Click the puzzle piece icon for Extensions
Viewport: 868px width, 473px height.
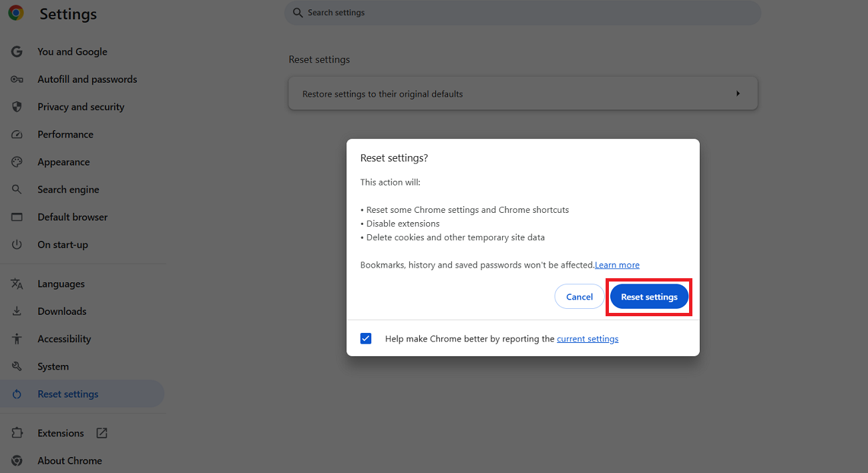(x=17, y=433)
